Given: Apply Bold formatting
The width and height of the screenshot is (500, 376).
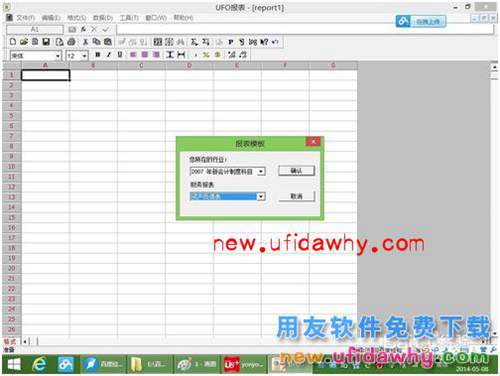Looking at the screenshot, I should [97, 55].
